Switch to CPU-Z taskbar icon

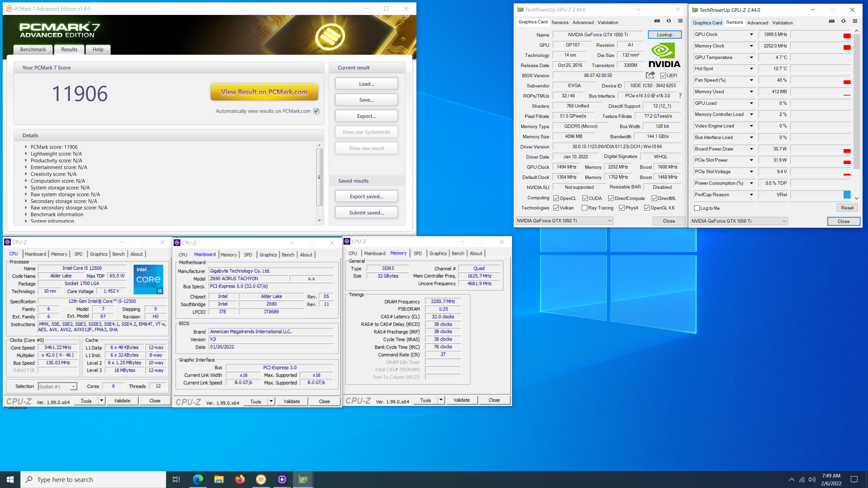[x=282, y=480]
